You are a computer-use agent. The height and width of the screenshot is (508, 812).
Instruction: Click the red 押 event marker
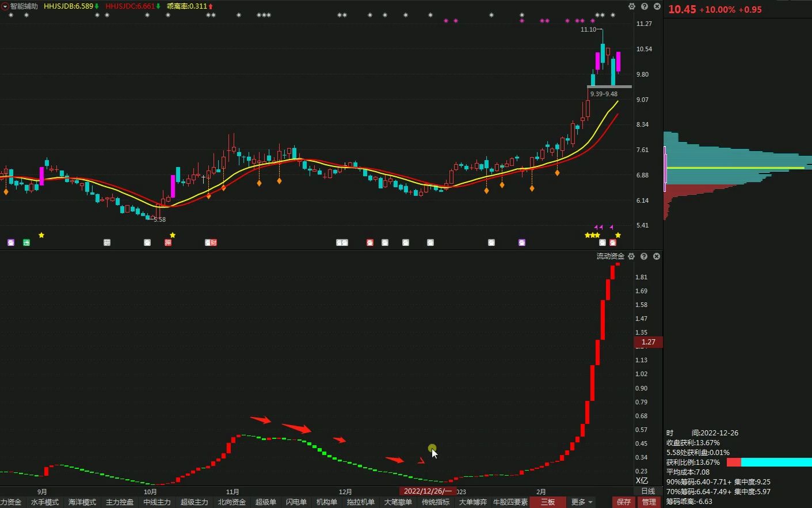[168, 242]
